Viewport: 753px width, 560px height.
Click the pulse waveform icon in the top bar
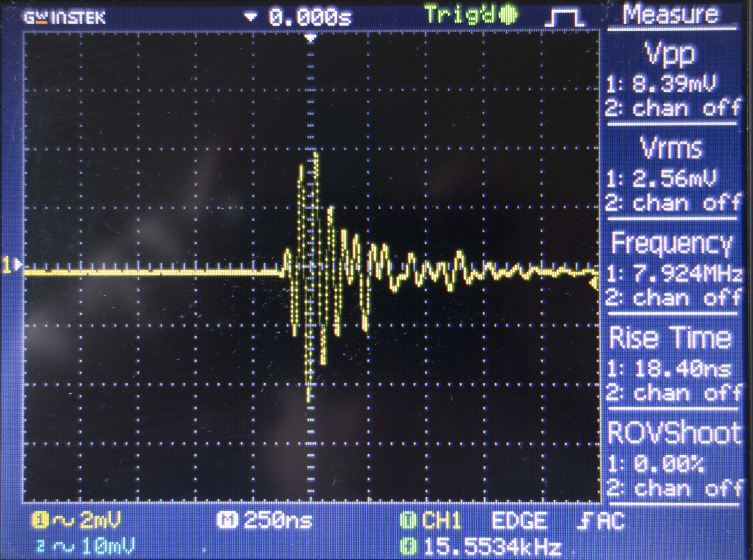tap(565, 18)
